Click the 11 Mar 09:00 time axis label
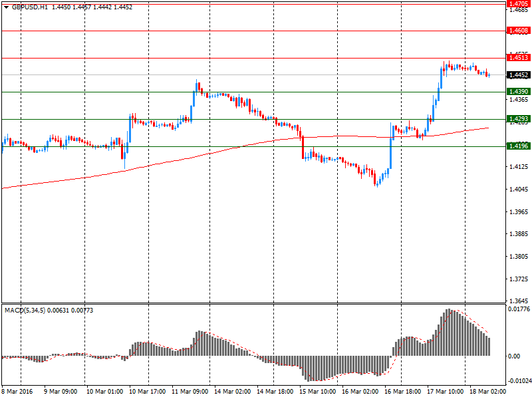This screenshot has width=532, height=399. click(x=190, y=391)
